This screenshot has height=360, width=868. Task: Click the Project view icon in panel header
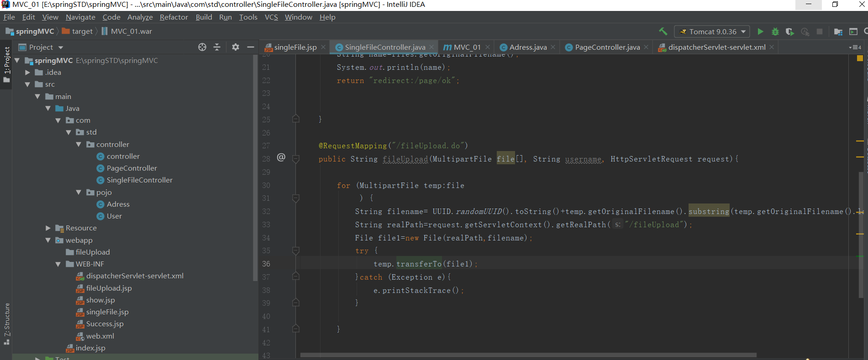[x=22, y=47]
